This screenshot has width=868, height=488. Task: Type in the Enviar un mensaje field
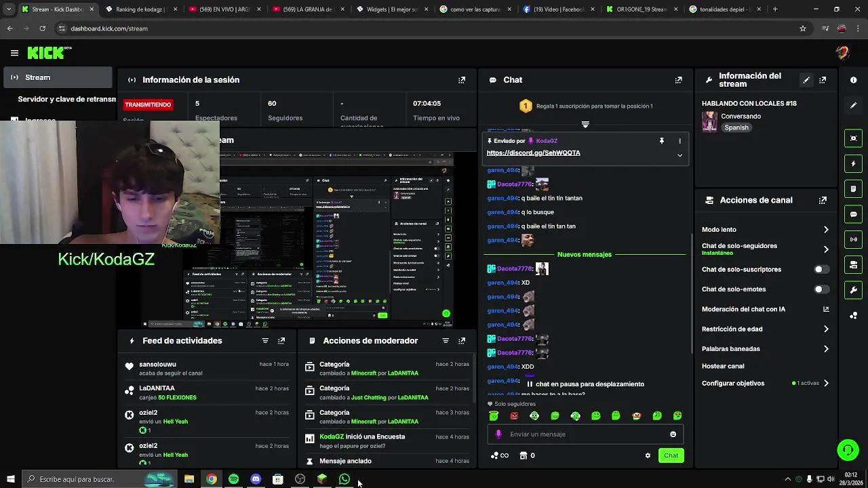click(x=585, y=434)
